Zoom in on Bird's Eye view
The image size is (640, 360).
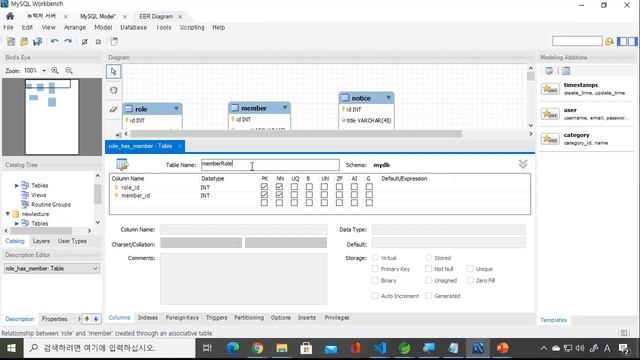(x=55, y=71)
